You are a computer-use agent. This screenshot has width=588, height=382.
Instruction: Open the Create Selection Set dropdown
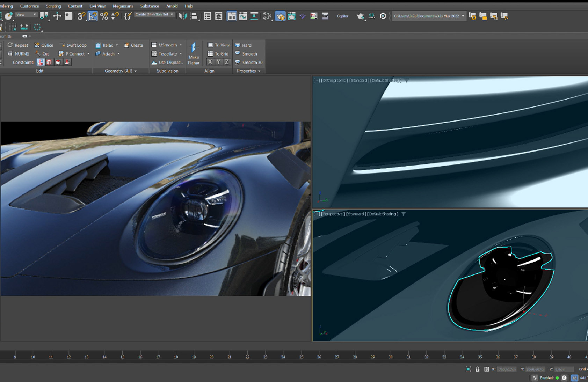click(154, 15)
